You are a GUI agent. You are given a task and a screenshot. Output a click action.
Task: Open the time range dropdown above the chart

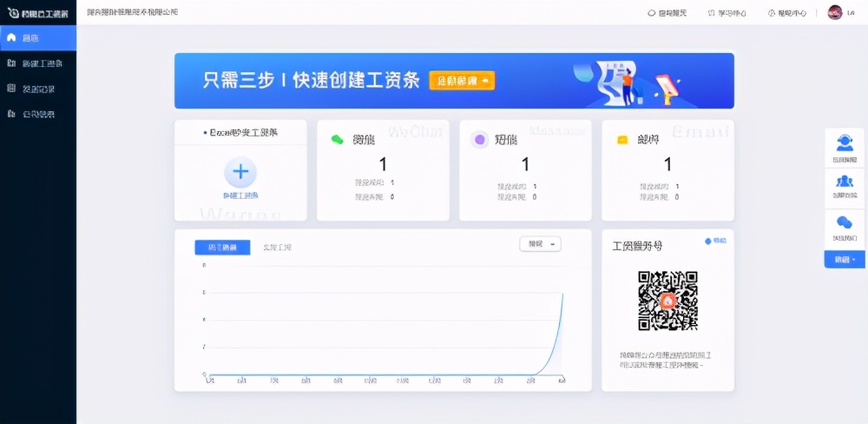click(x=540, y=244)
